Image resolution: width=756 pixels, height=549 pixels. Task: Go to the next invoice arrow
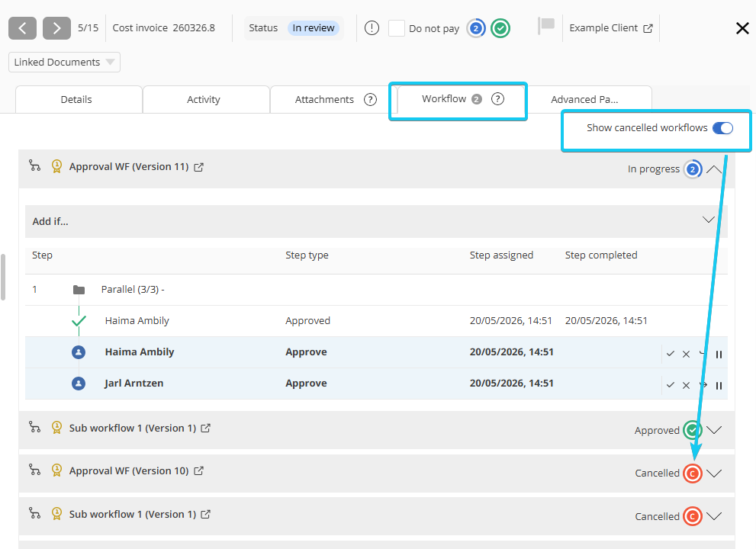click(x=56, y=28)
